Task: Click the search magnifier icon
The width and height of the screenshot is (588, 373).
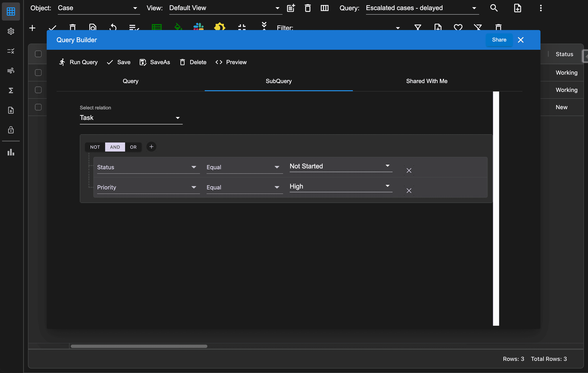Action: (494, 8)
